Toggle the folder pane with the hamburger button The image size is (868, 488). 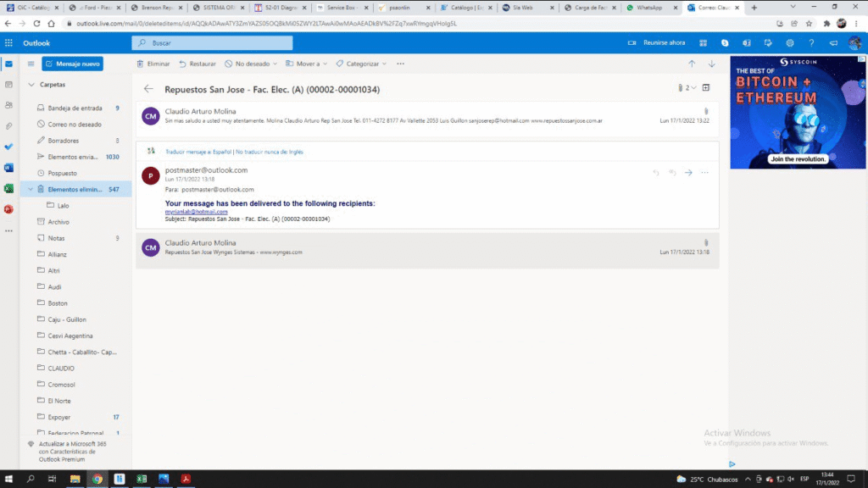coord(31,64)
